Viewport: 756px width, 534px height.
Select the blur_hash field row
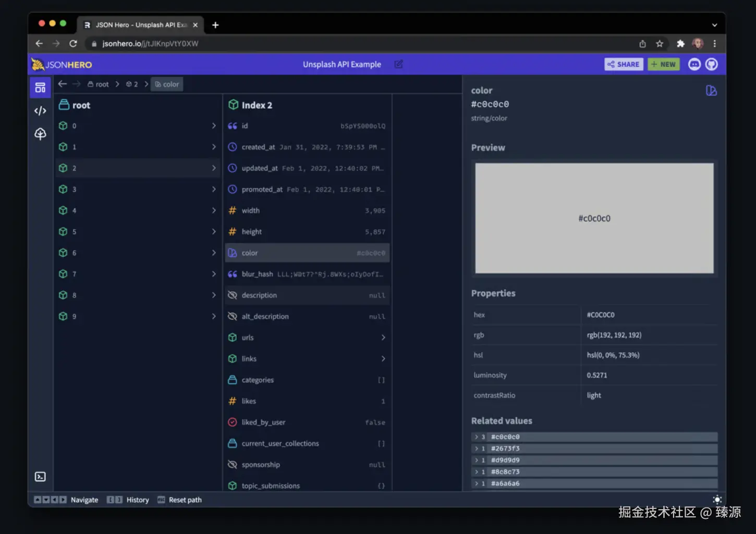click(308, 274)
